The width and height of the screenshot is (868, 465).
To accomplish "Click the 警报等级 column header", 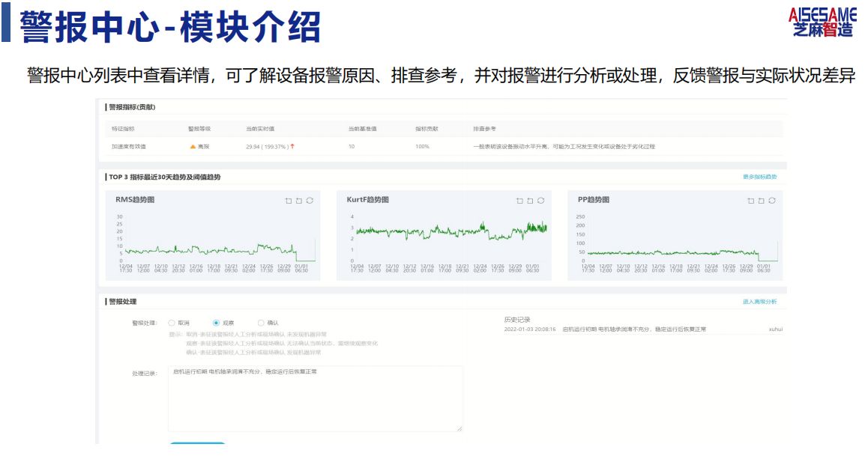I will 199,129.
